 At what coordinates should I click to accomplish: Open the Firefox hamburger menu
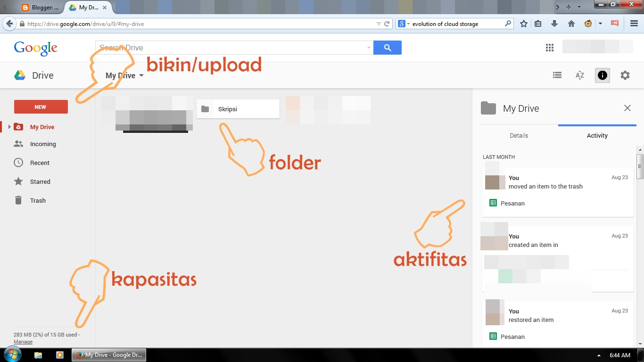point(634,24)
